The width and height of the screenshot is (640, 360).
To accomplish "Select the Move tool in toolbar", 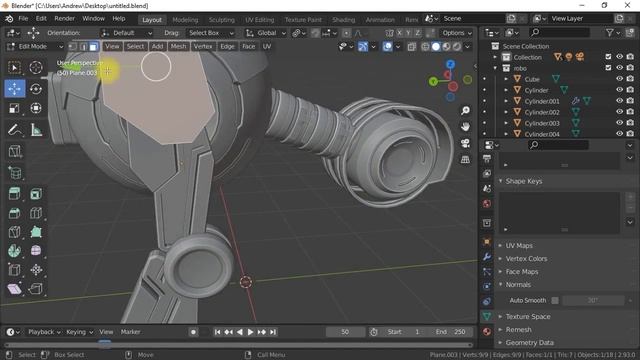I will [15, 89].
